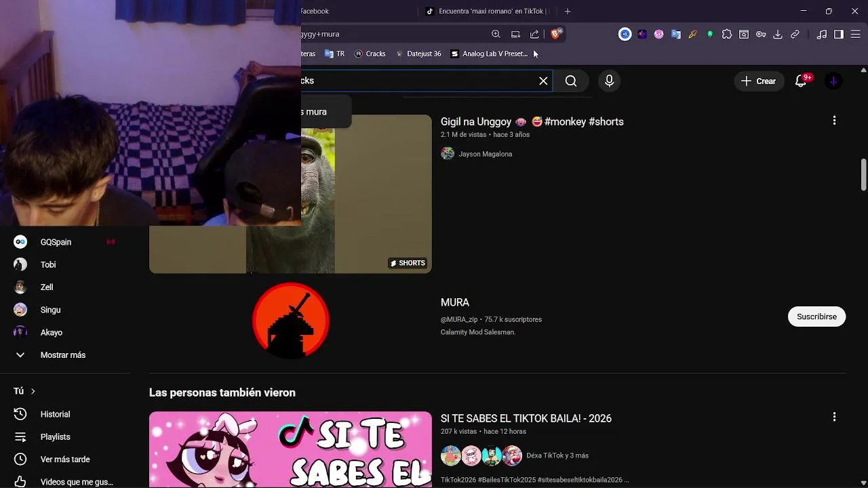868x488 pixels.
Task: Open Analog Lab V Preset bookmark
Action: coord(489,54)
